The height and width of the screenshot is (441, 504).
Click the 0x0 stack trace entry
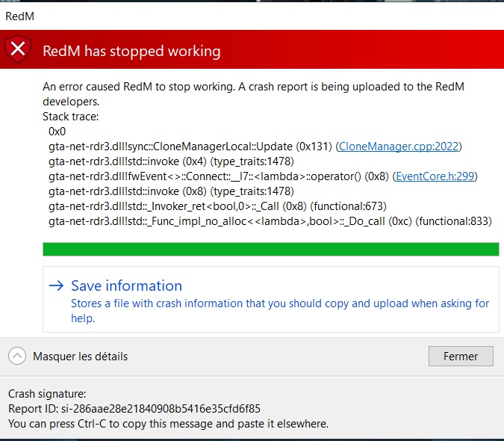[x=57, y=131]
